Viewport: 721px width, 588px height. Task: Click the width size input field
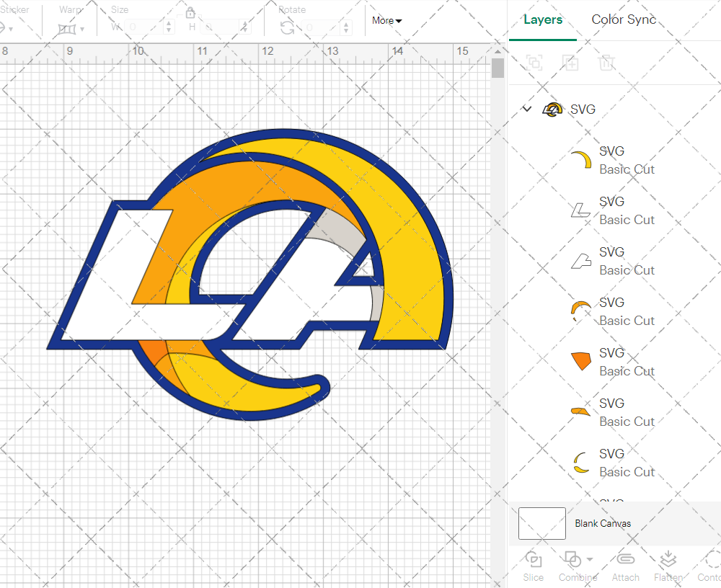tap(146, 27)
